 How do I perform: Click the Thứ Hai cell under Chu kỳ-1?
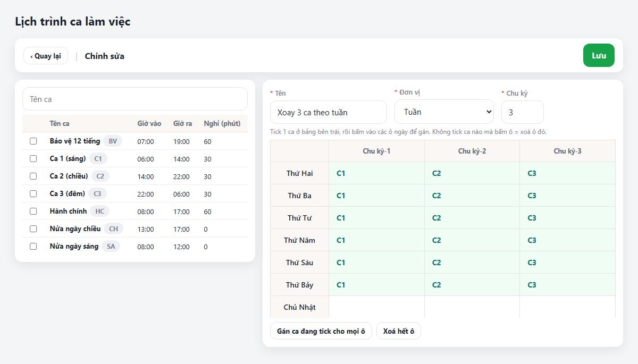click(x=376, y=173)
